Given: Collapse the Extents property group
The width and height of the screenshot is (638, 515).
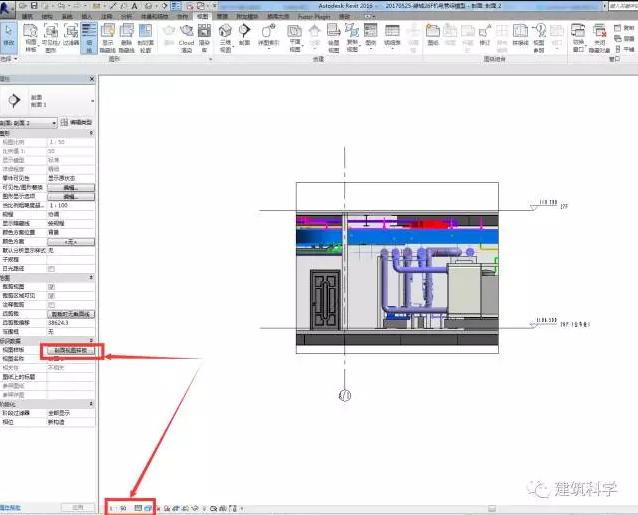Looking at the screenshot, I should pos(91,277).
